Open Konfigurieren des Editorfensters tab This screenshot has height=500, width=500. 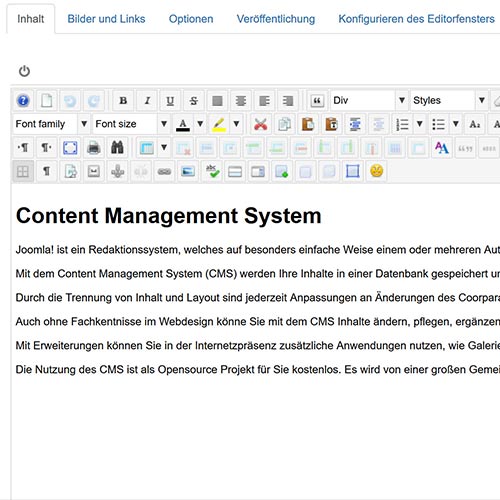click(417, 19)
